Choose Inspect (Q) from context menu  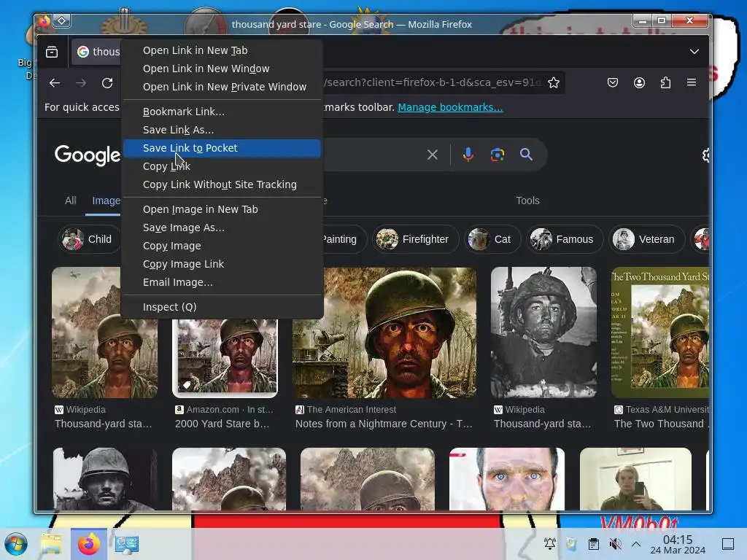click(x=222, y=307)
